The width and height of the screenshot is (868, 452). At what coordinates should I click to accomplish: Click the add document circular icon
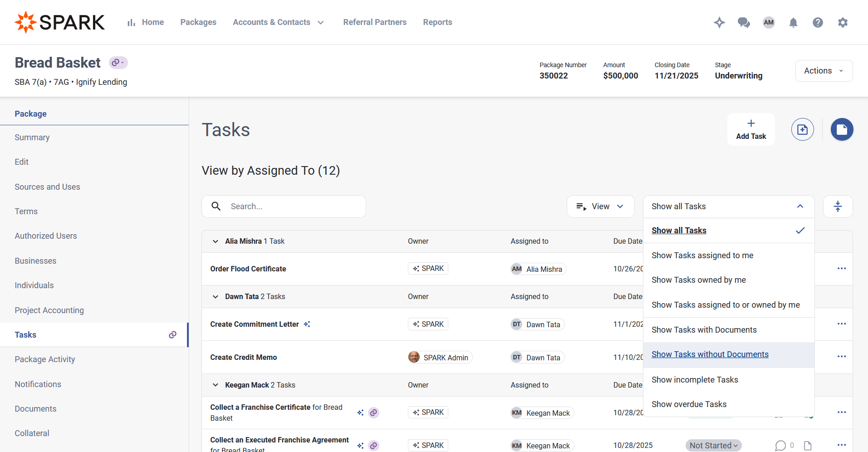(802, 130)
